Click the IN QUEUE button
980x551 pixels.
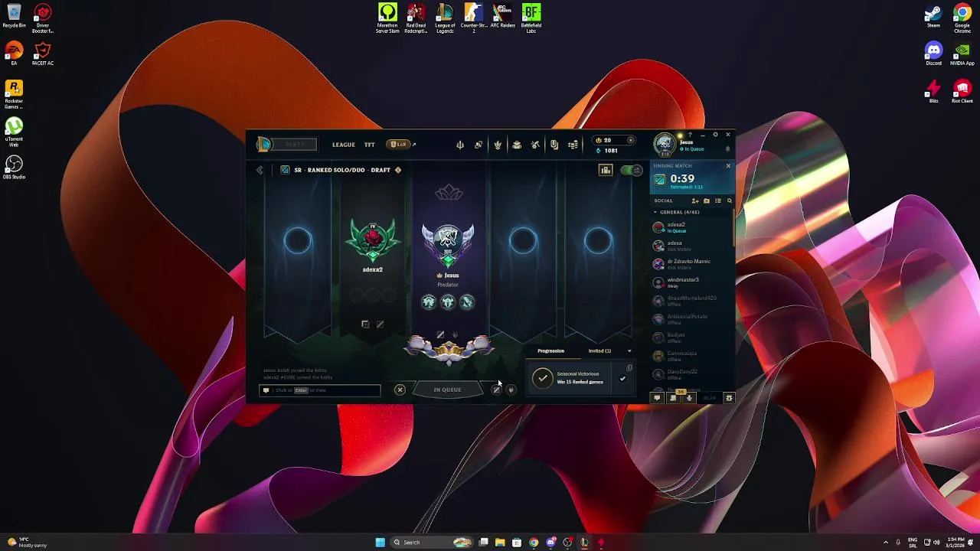448,390
